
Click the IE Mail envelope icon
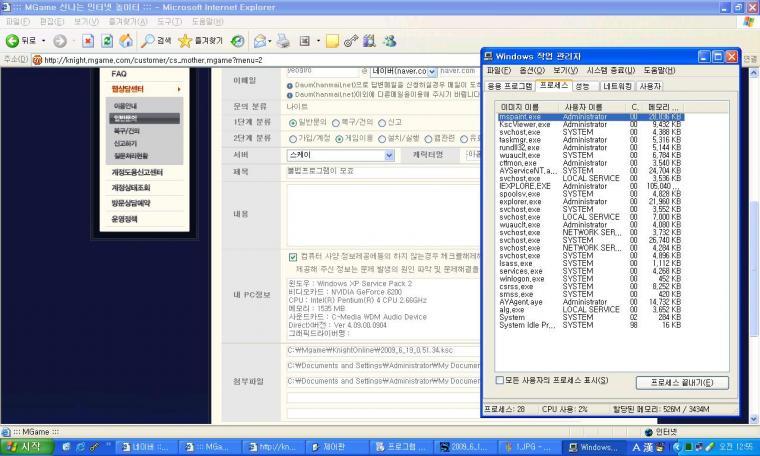260,41
